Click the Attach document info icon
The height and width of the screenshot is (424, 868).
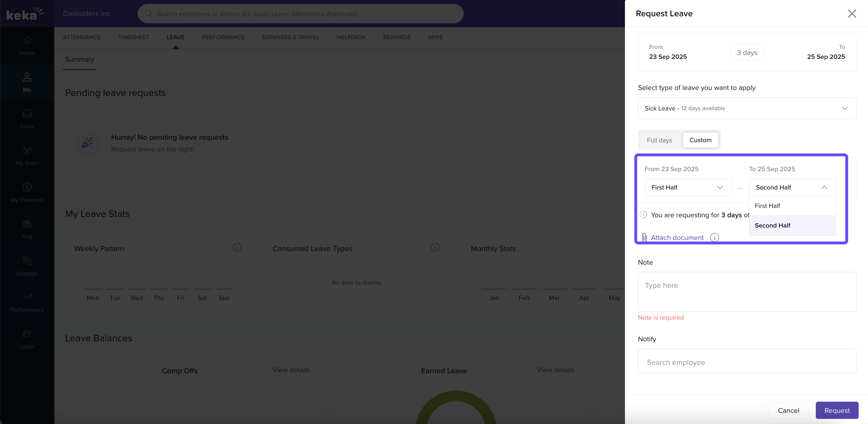(714, 238)
